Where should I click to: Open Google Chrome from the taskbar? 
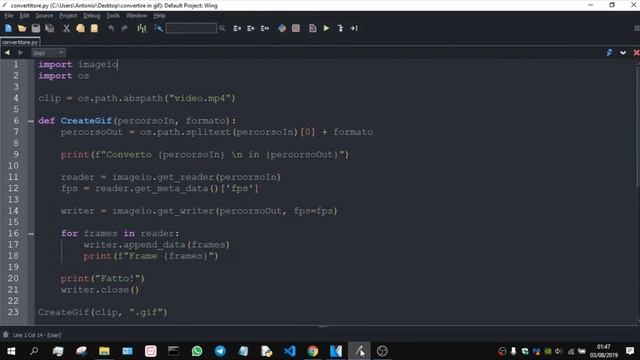313,351
